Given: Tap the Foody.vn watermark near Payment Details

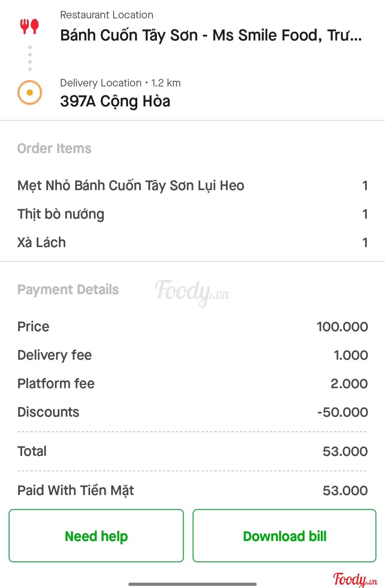Looking at the screenshot, I should click(192, 292).
